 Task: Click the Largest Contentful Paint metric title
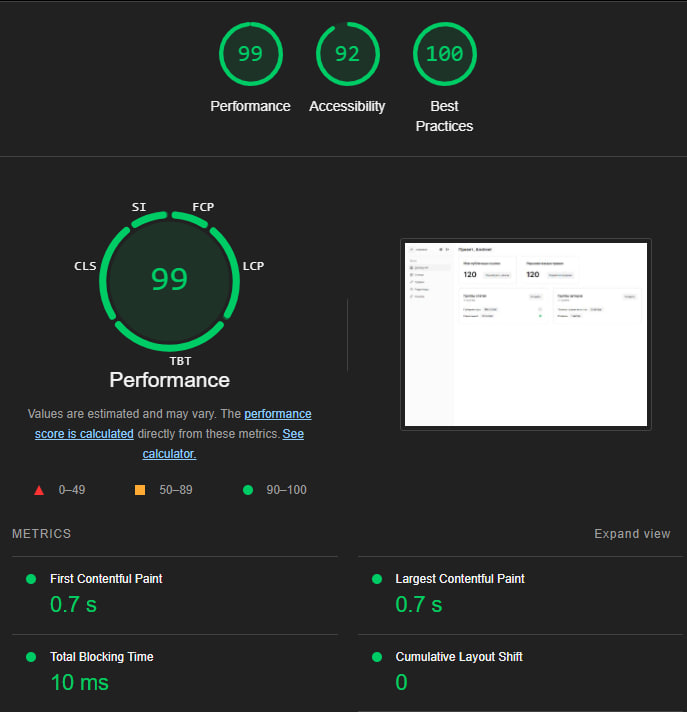pos(460,579)
